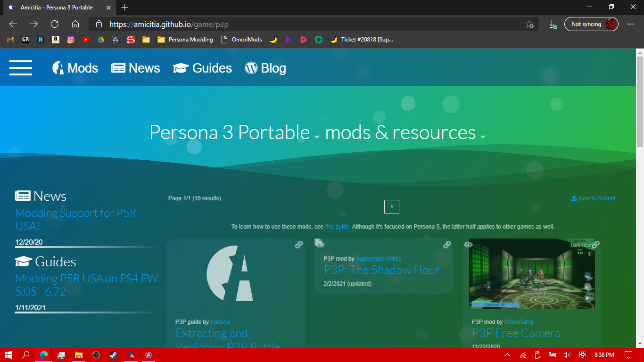The height and width of the screenshot is (362, 644).
Task: Open the 'this guide' link
Action: (x=337, y=227)
